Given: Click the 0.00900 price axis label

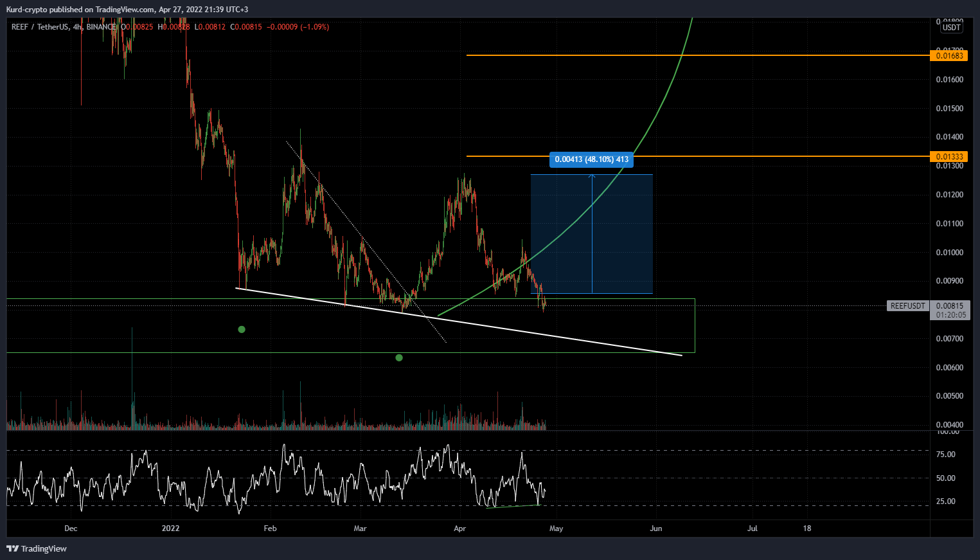Looking at the screenshot, I should 949,281.
